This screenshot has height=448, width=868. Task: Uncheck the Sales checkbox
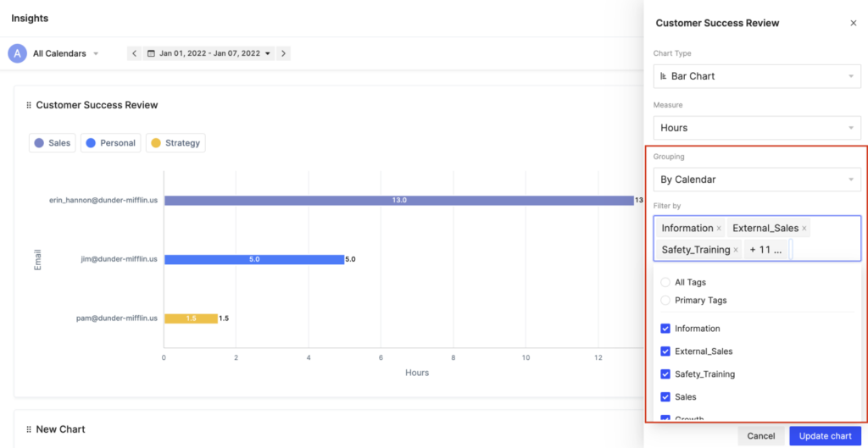point(665,396)
